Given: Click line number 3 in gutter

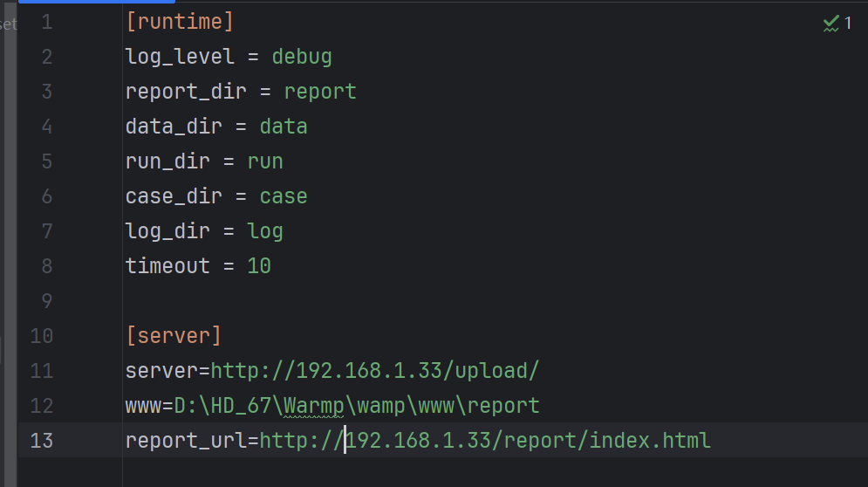Looking at the screenshot, I should (x=47, y=92).
